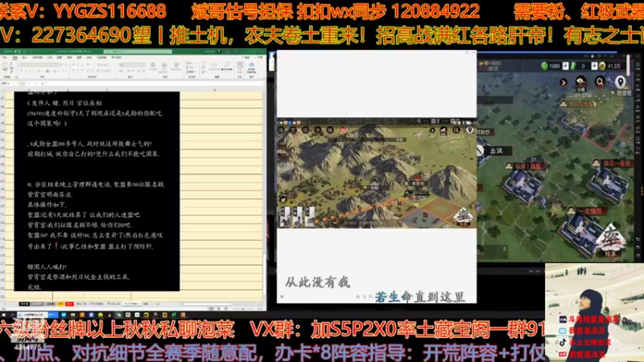Image resolution: width=644 pixels, height=362 pixels.
Task: Click inside the Excel formula bar
Action: 154,84
